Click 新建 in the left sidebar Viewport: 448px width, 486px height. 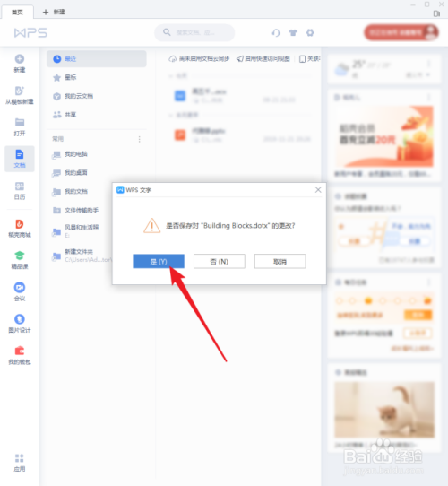tap(20, 64)
